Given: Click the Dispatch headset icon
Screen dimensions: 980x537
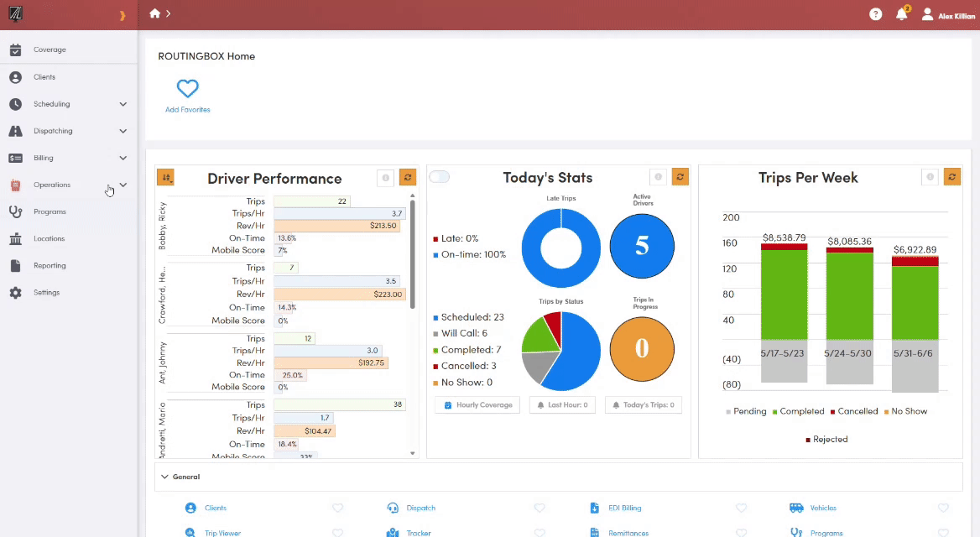Looking at the screenshot, I should [393, 508].
